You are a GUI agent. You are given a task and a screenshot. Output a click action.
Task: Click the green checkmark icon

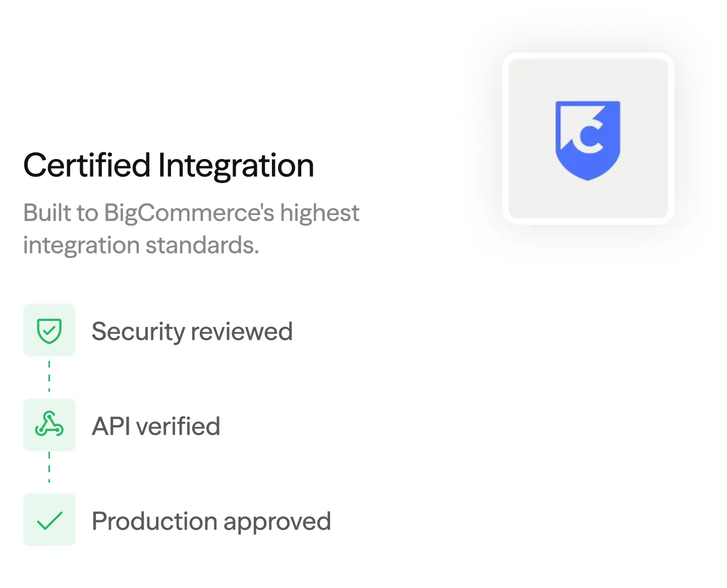[x=49, y=520]
